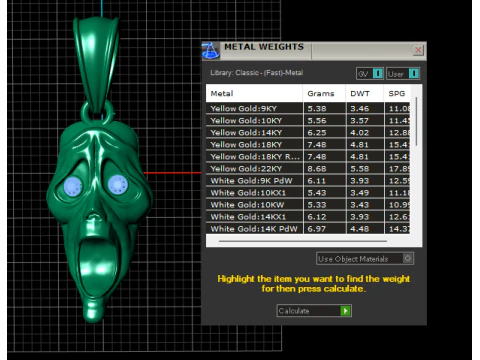The width and height of the screenshot is (480, 360).
Task: Toggle the User switch
Action: click(x=403, y=74)
